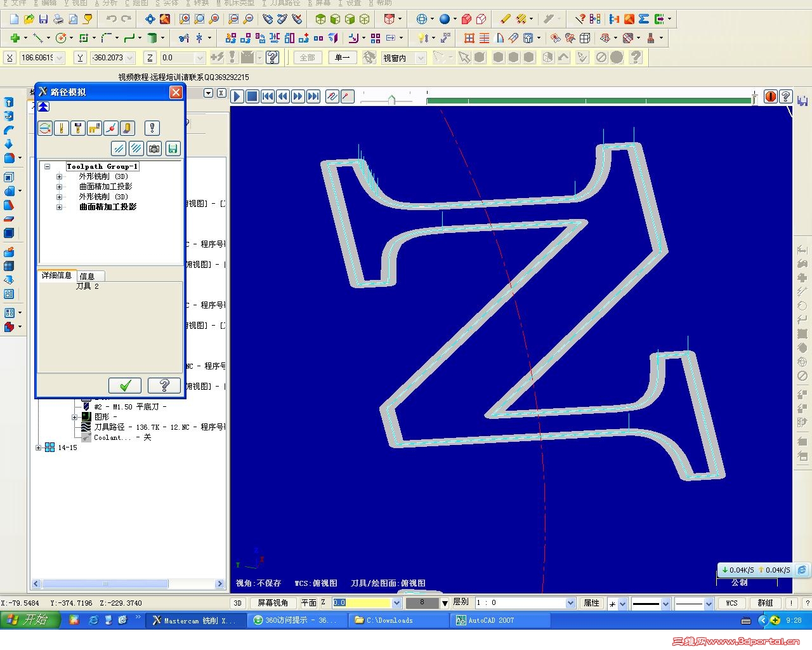This screenshot has height=650, width=812.
Task: Save the file using the floppy disk icon
Action: coord(43,20)
